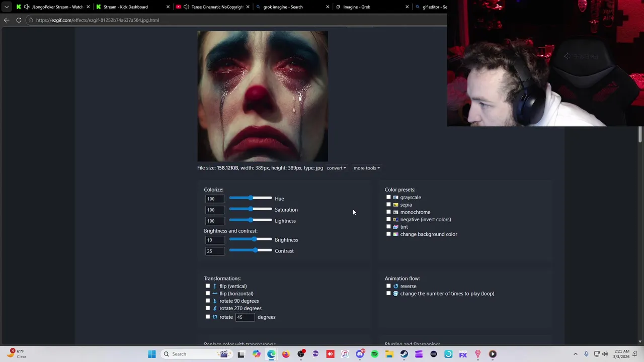The width and height of the screenshot is (644, 362).
Task: Open Discord from the taskbar
Action: [x=360, y=354]
